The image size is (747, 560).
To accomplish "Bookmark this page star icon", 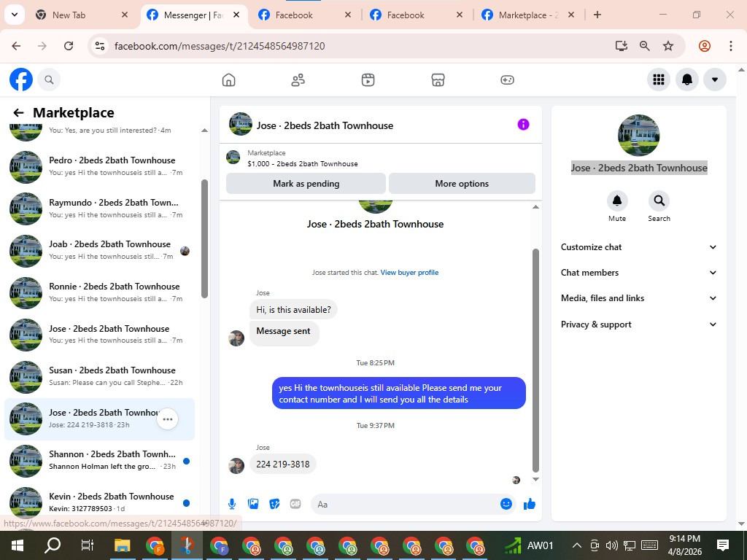I will coord(668,46).
